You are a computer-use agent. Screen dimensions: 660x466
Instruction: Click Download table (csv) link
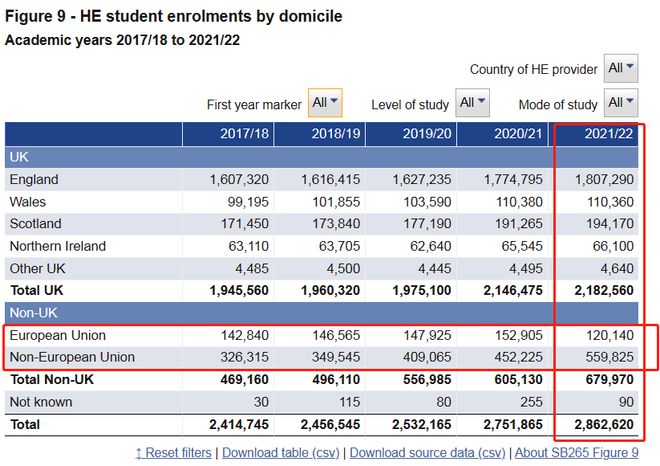coord(281,453)
